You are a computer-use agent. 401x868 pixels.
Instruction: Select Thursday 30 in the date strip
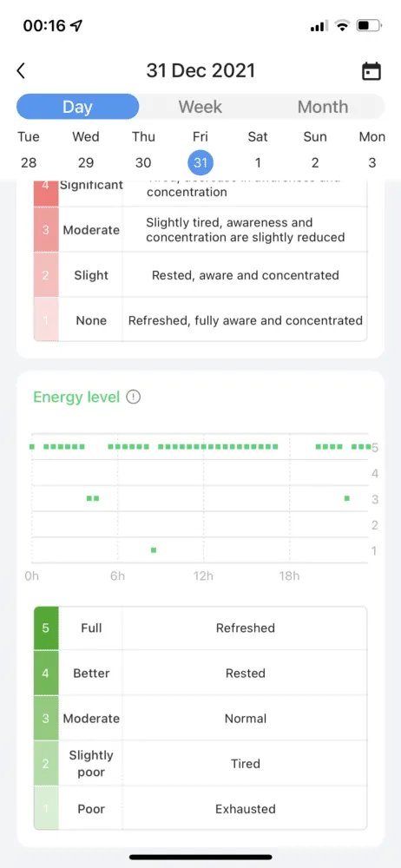143,149
